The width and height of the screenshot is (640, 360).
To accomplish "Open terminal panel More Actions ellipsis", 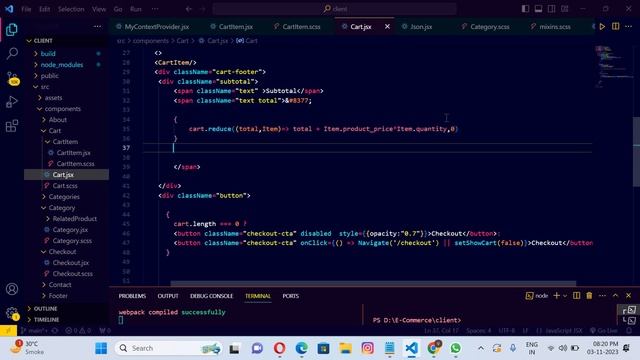I will (x=602, y=296).
